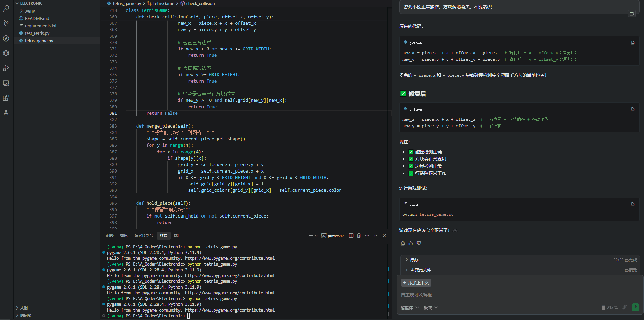Expand the .venv folder
This screenshot has height=320, width=644.
[x=56, y=11]
